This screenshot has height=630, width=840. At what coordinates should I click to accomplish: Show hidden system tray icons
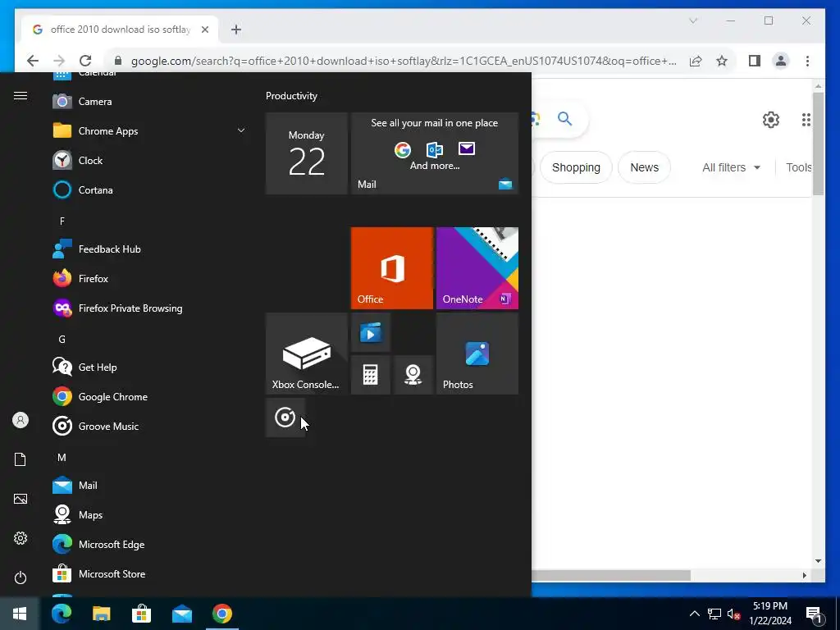pos(694,614)
